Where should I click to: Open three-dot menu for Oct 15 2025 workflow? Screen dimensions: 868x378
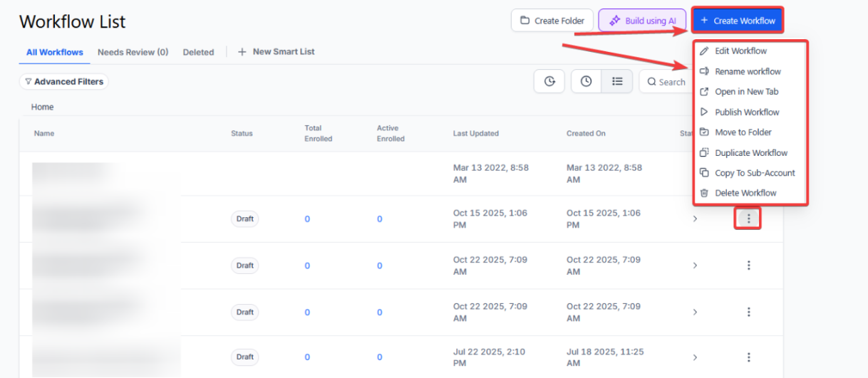coord(748,219)
